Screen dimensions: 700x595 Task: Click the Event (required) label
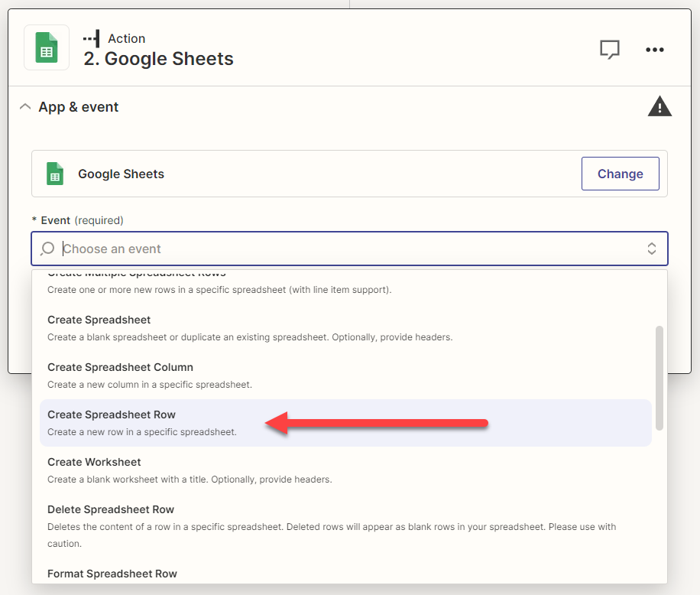click(78, 220)
